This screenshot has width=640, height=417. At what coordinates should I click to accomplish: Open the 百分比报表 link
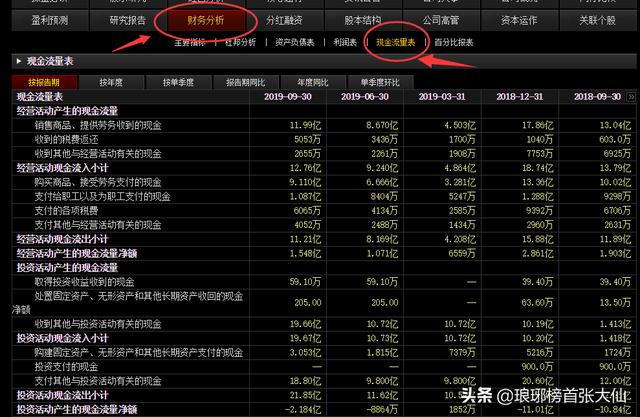tap(454, 42)
